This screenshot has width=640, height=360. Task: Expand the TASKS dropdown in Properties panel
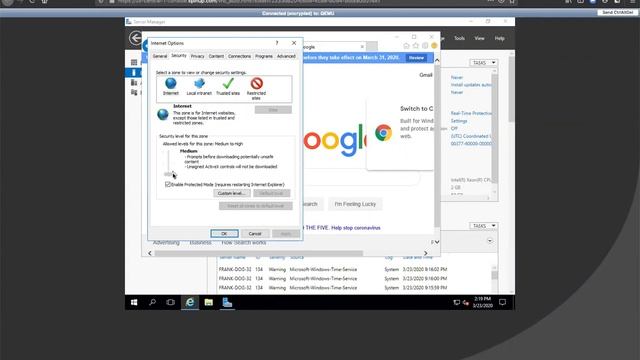tap(483, 63)
